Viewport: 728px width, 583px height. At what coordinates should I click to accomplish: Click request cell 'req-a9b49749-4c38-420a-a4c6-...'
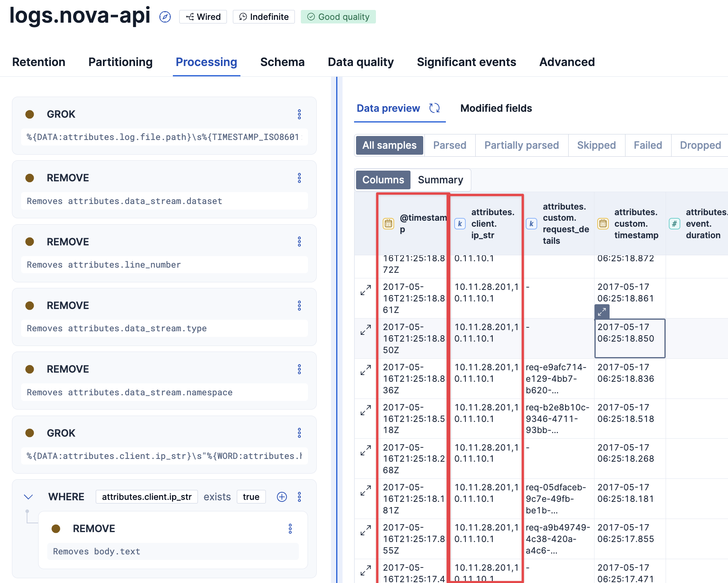coord(558,539)
